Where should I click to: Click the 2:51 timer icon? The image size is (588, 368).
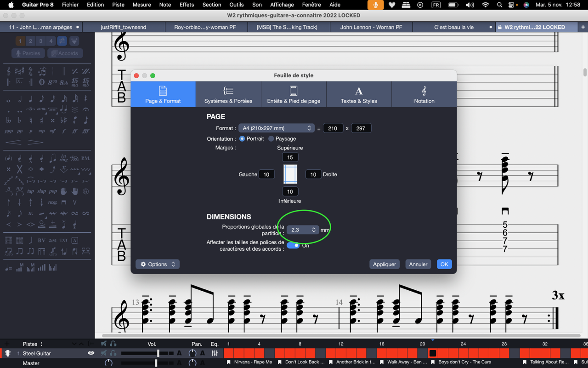coord(52,240)
